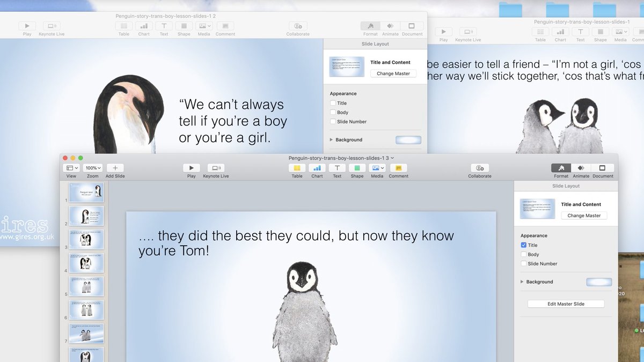Click Collaborate in the front window
Viewport: 644px width, 362px height.
coord(480,168)
